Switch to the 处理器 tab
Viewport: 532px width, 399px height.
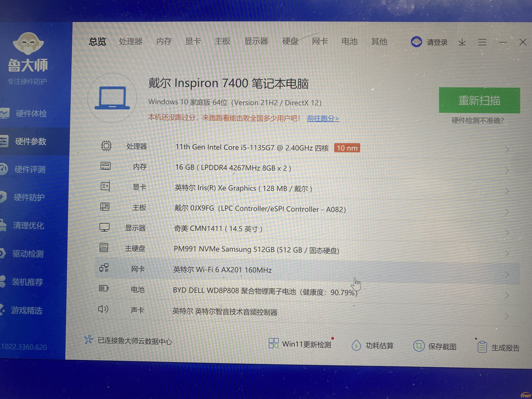[131, 41]
